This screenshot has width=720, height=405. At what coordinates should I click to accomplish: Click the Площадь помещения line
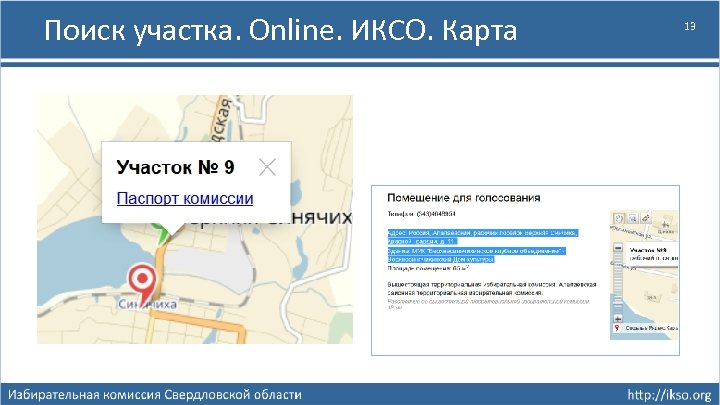coord(428,268)
